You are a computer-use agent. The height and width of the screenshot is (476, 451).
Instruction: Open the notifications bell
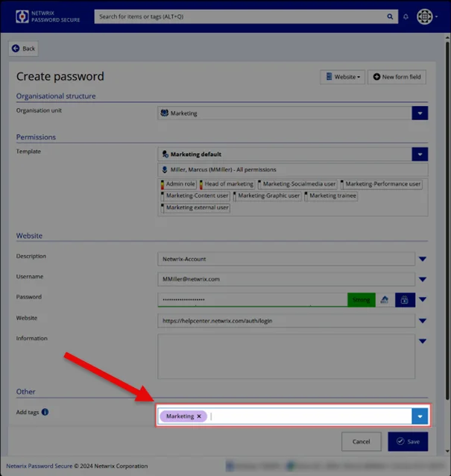(406, 16)
